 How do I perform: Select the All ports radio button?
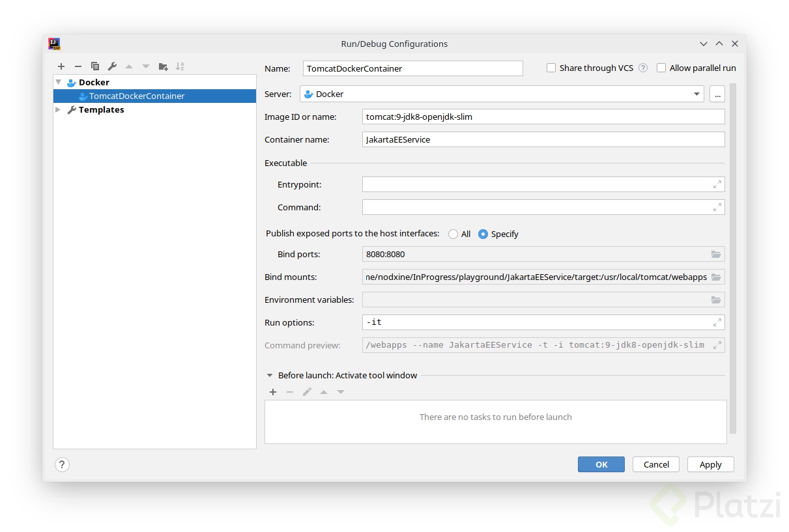pyautogui.click(x=453, y=234)
